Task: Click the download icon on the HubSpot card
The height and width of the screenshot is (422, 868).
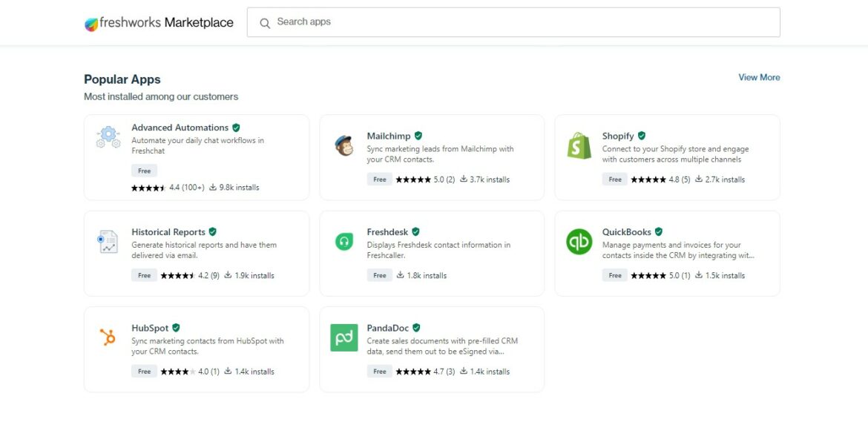Action: (x=228, y=371)
